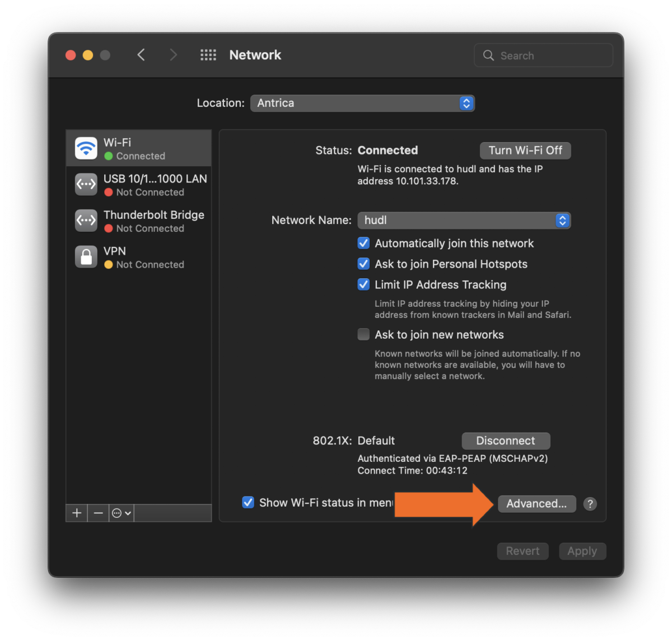Open the Network Name dropdown showing hudl
The height and width of the screenshot is (641, 672).
click(x=562, y=220)
